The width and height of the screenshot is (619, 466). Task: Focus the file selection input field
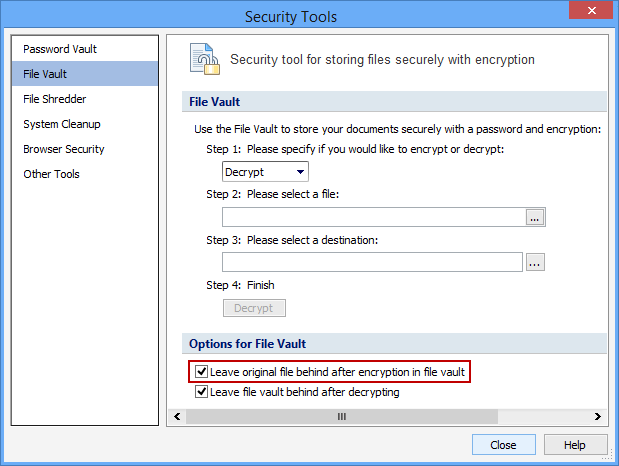tap(373, 217)
